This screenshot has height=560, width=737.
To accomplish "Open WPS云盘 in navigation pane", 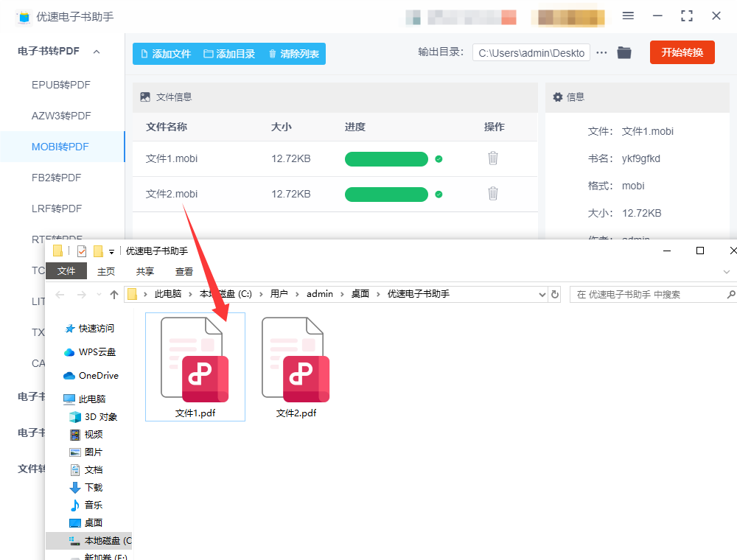I will coord(90,352).
